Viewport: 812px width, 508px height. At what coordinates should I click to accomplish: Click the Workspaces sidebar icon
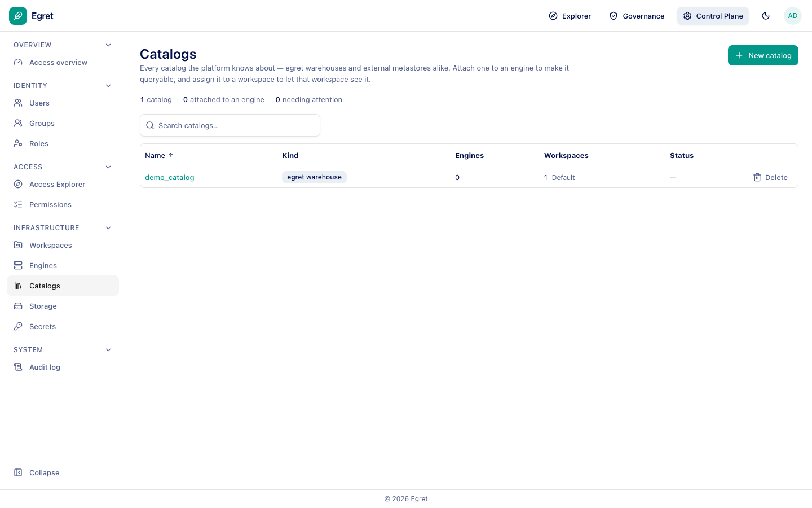click(x=18, y=246)
